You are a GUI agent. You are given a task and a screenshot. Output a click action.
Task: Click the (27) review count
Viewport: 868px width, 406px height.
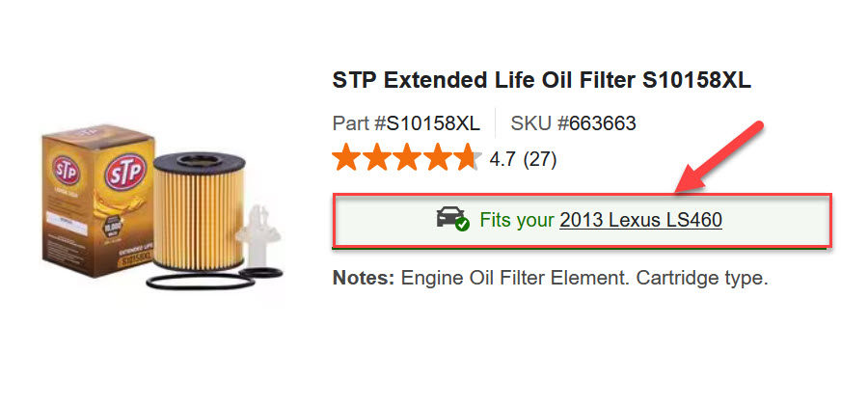(x=539, y=159)
